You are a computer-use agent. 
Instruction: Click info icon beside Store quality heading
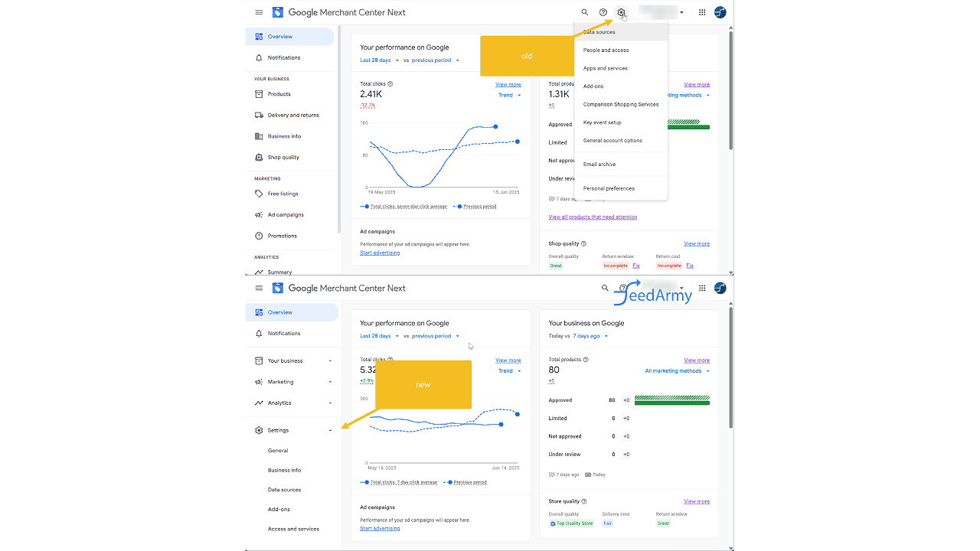coord(586,501)
